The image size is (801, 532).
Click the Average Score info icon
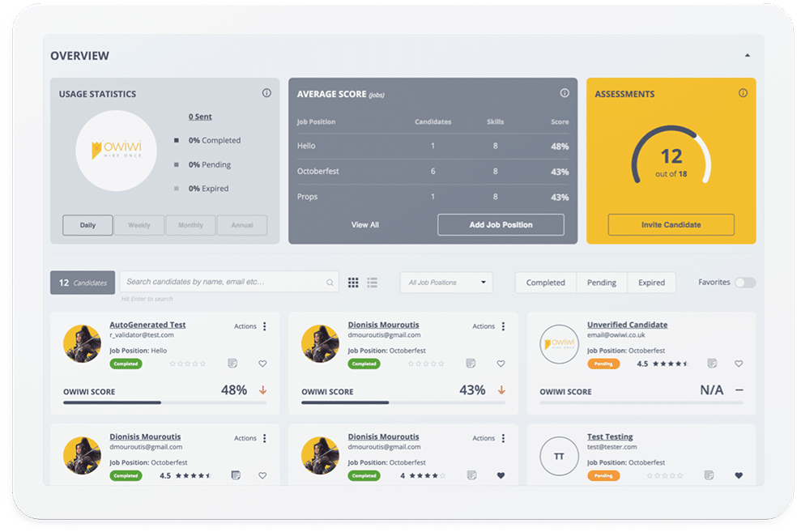(565, 93)
